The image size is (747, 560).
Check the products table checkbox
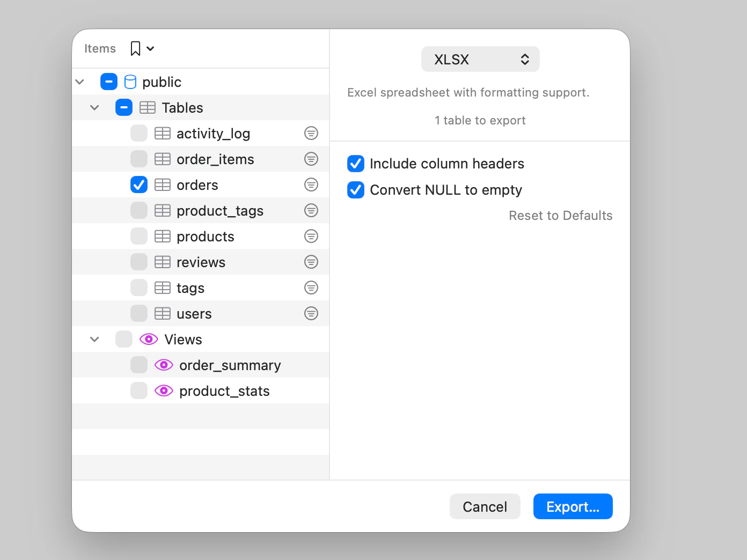[139, 236]
